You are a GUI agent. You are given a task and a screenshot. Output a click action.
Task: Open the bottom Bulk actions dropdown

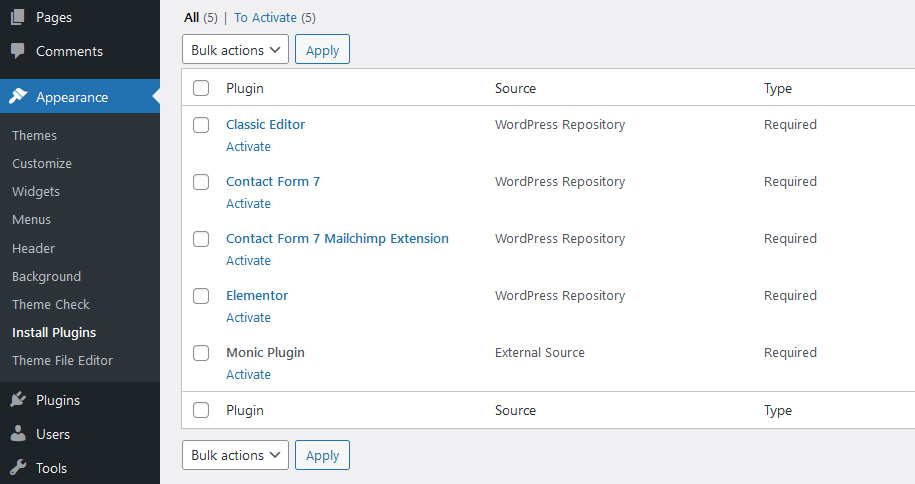pyautogui.click(x=236, y=455)
